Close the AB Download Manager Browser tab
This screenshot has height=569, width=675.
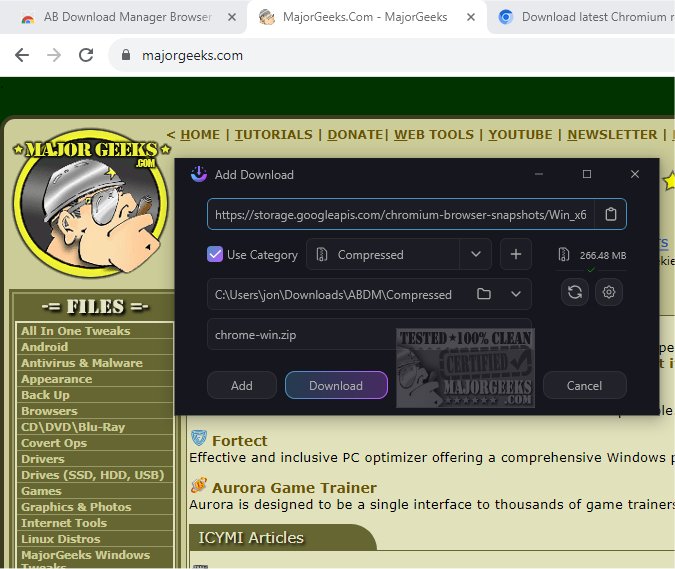coord(232,17)
